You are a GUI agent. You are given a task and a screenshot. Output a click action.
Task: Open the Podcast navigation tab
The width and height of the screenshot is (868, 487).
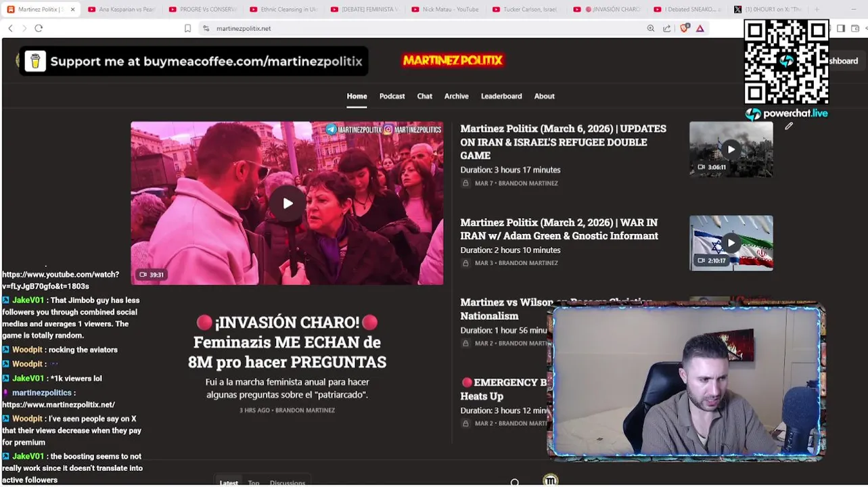click(392, 96)
